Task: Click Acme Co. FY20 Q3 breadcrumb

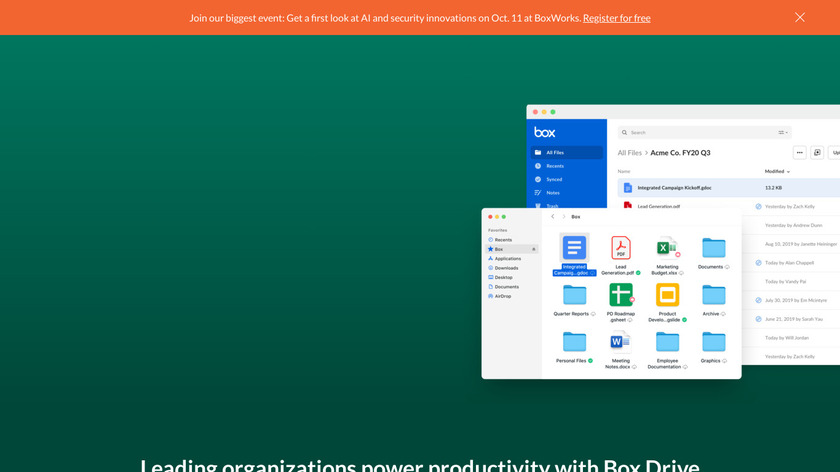Action: (x=680, y=153)
